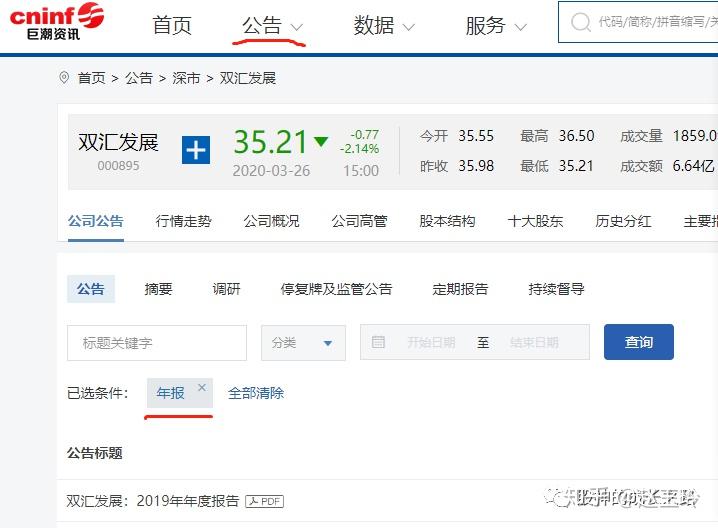Viewport: 718px width, 528px height.
Task: Switch to 十大股东 tab
Action: [535, 221]
